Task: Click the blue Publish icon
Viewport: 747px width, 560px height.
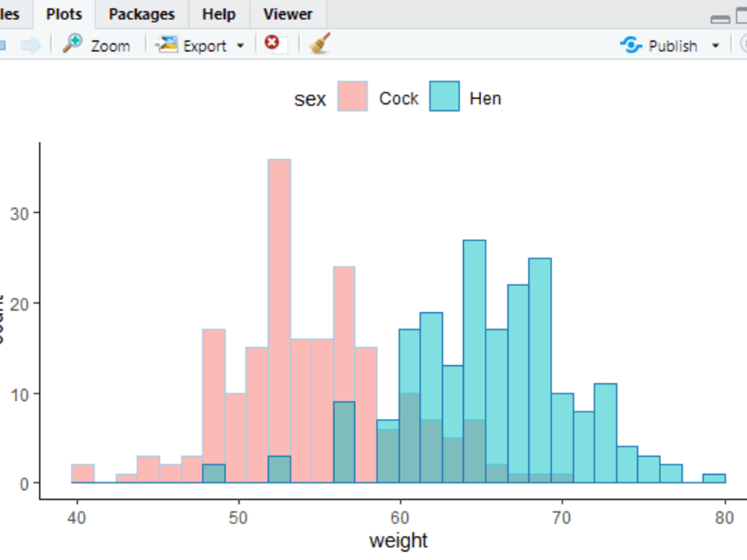Action: coord(630,45)
